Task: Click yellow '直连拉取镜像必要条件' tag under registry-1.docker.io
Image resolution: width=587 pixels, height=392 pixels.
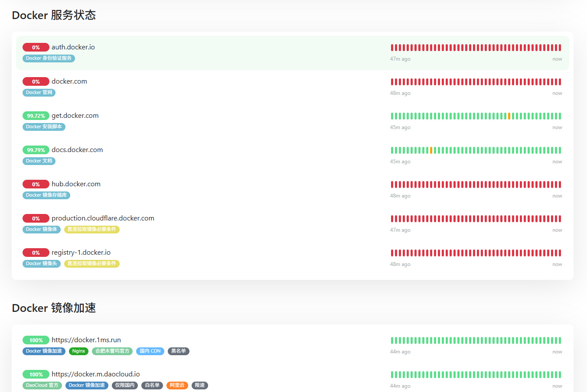Action: (92, 264)
